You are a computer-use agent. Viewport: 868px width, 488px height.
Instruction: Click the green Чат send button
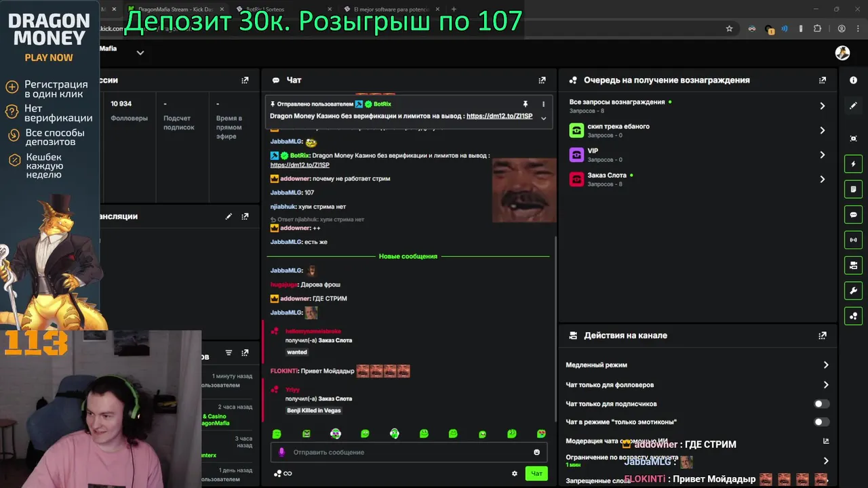coord(536,474)
